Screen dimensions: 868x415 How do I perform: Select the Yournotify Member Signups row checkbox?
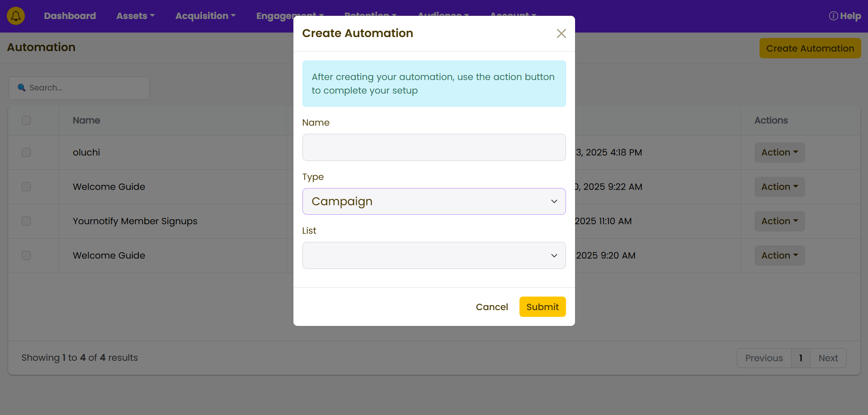(x=26, y=221)
